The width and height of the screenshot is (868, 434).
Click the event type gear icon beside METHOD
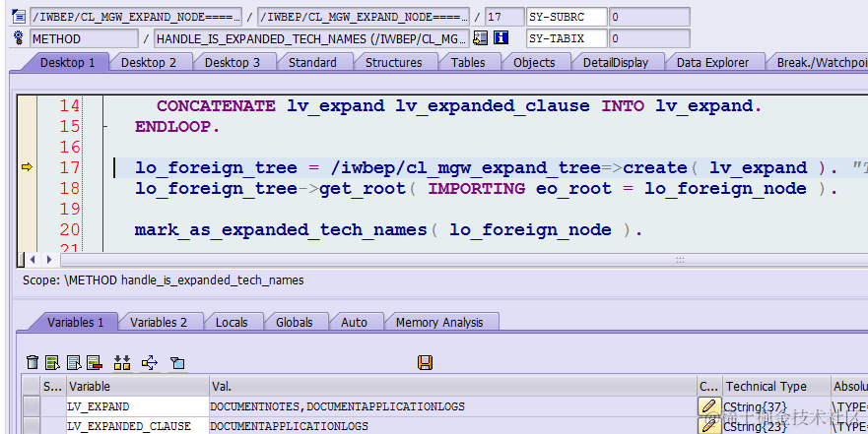[19, 38]
